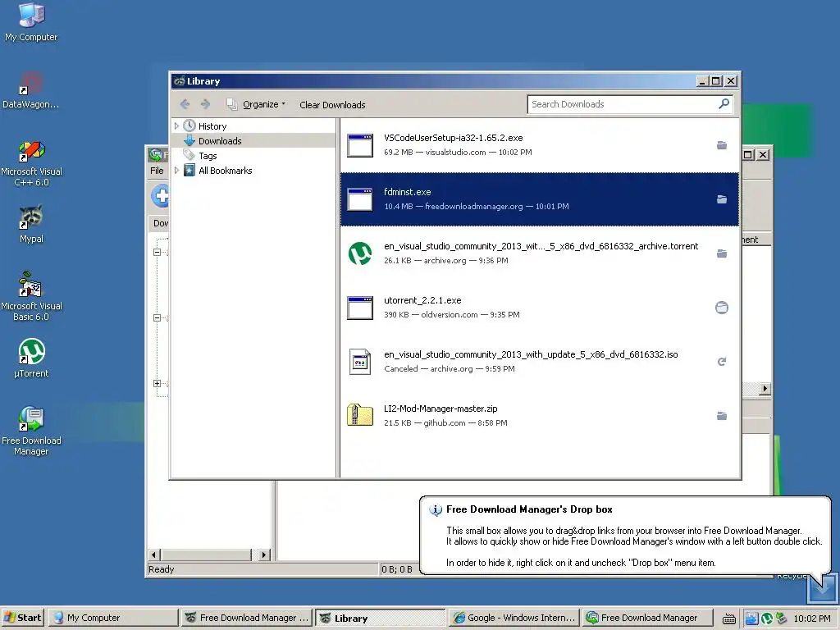Click the utorrent_2.2.1.exe file icon
Screen dimensions: 840x630
point(360,308)
